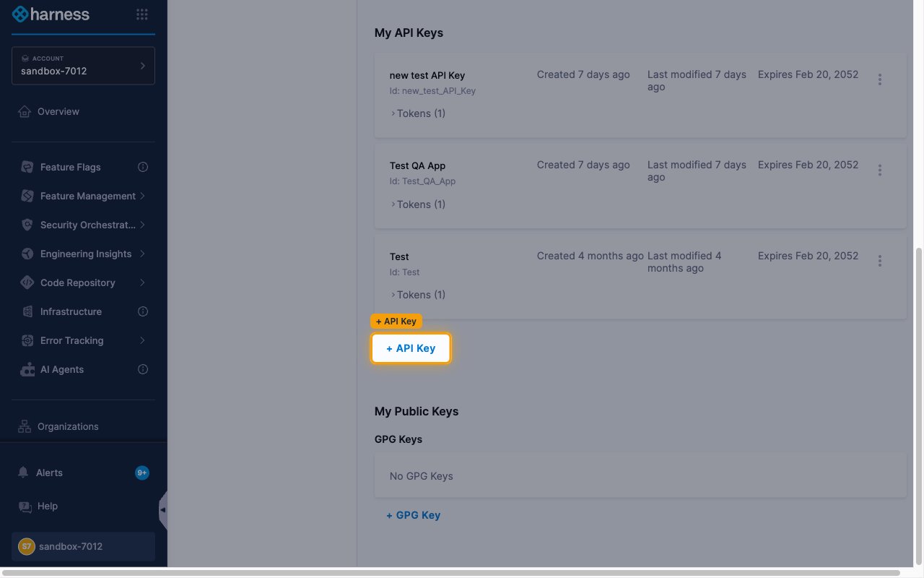Image resolution: width=924 pixels, height=578 pixels.
Task: Click the S7 user avatar
Action: point(27,546)
